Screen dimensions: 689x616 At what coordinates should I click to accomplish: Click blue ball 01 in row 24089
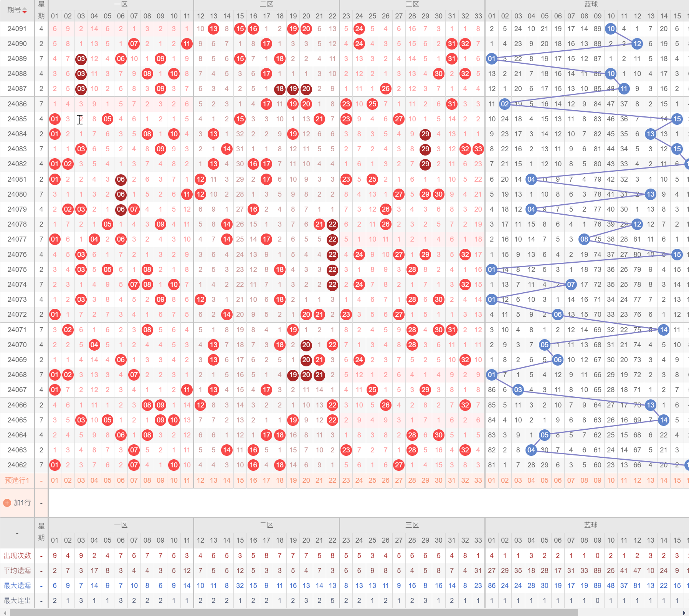(x=492, y=59)
